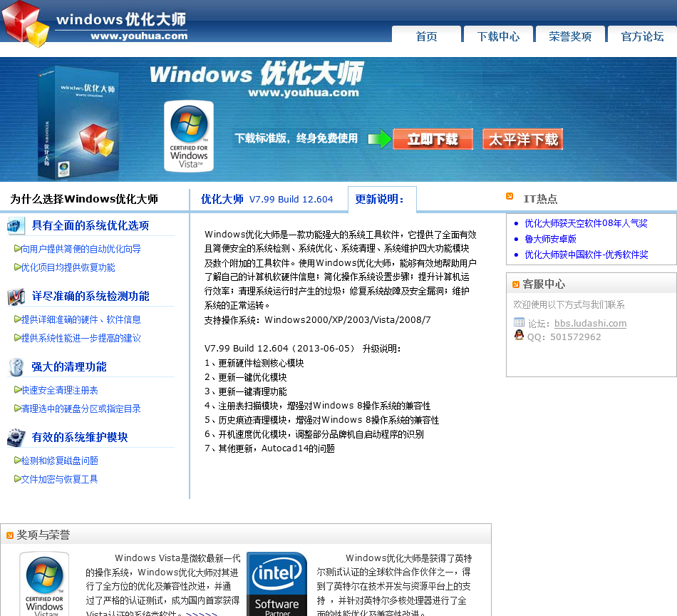The image size is (677, 616).
Task: Click the green arrow icon beside 立即下载
Action: pos(380,139)
